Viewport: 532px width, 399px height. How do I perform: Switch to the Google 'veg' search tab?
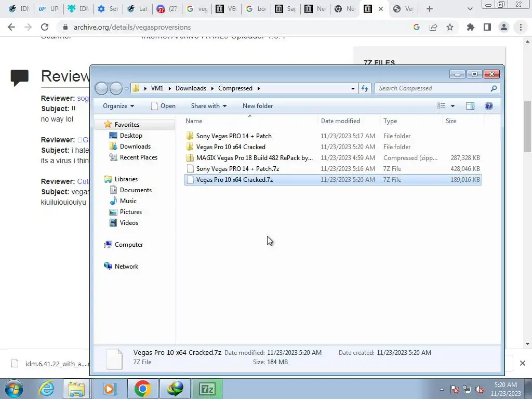point(197,9)
